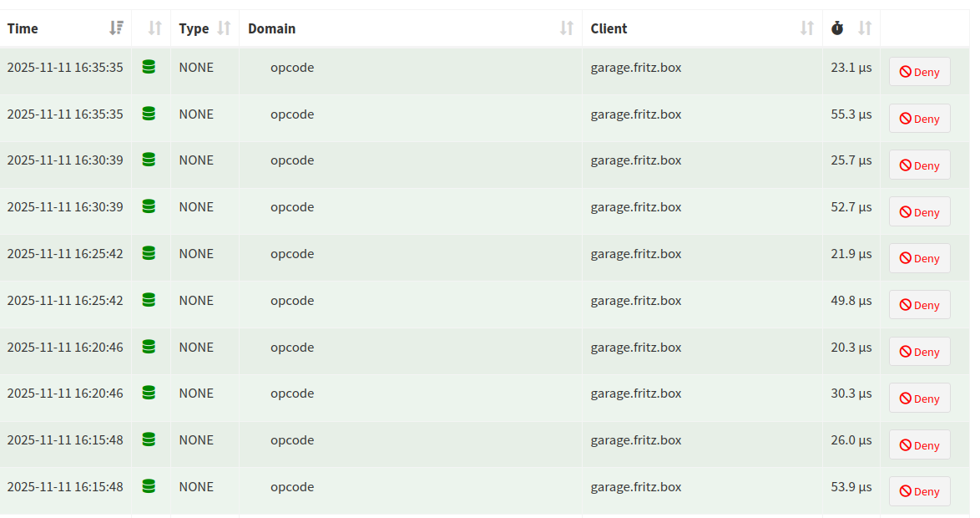980x518 pixels.
Task: Click the Type column header label
Action: point(194,28)
